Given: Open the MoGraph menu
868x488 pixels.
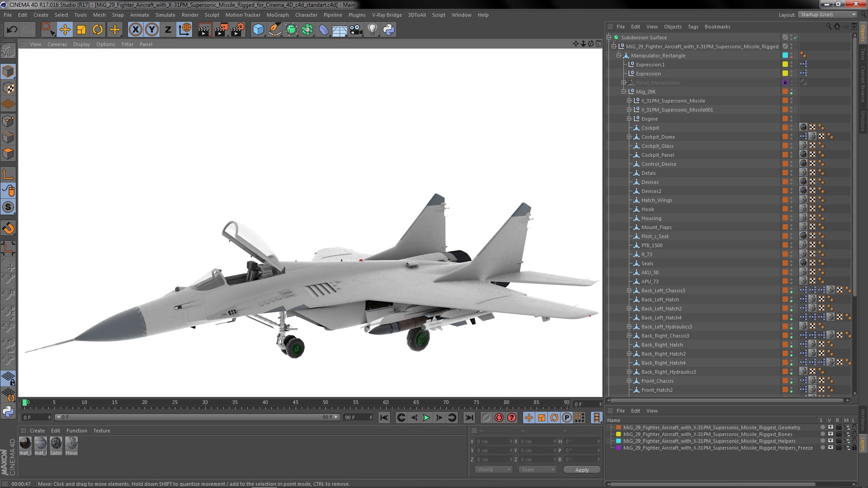Looking at the screenshot, I should 278,15.
